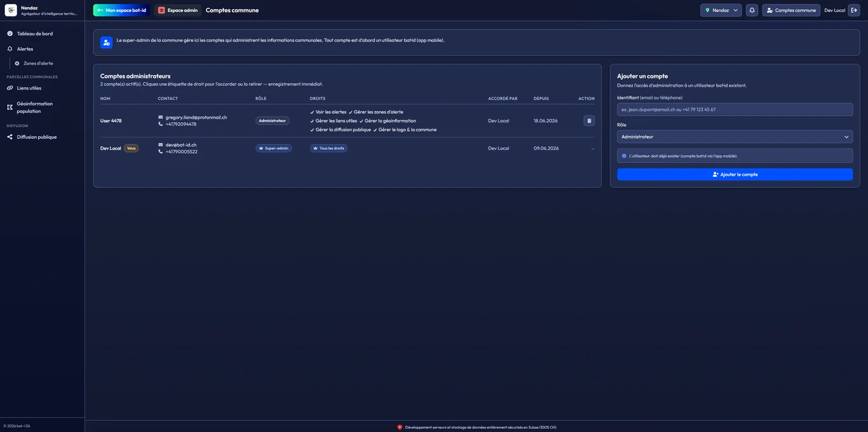Viewport: 868px width, 432px height.
Task: Toggle the 'Gérer le logo & la commune' right
Action: pyautogui.click(x=405, y=130)
